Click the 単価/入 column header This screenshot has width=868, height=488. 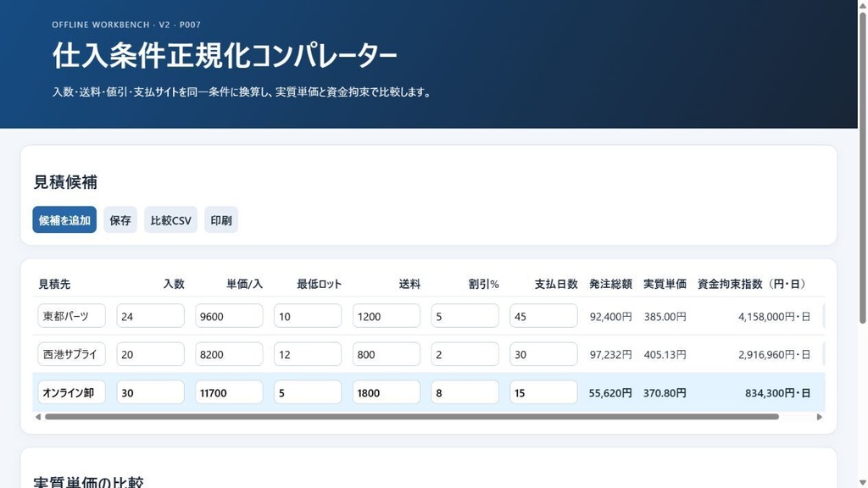tap(244, 284)
